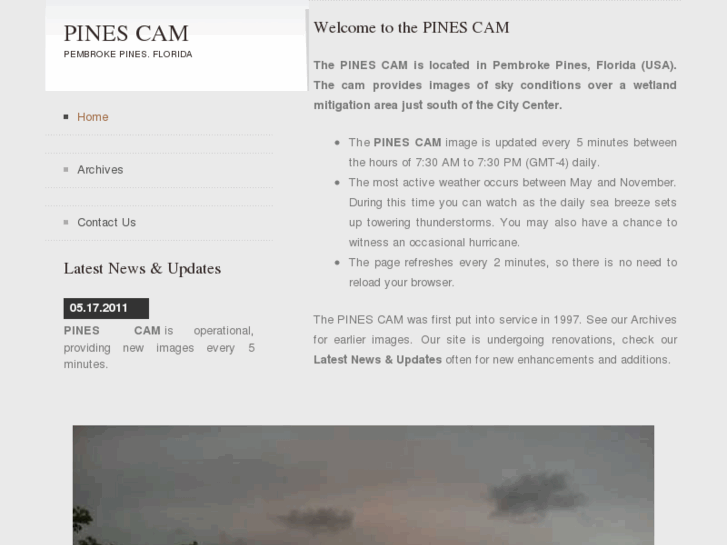Click the PEMBROKE PINES, FLORIDA subtitle
Viewport: 727px width, 545px height.
pyautogui.click(x=128, y=54)
